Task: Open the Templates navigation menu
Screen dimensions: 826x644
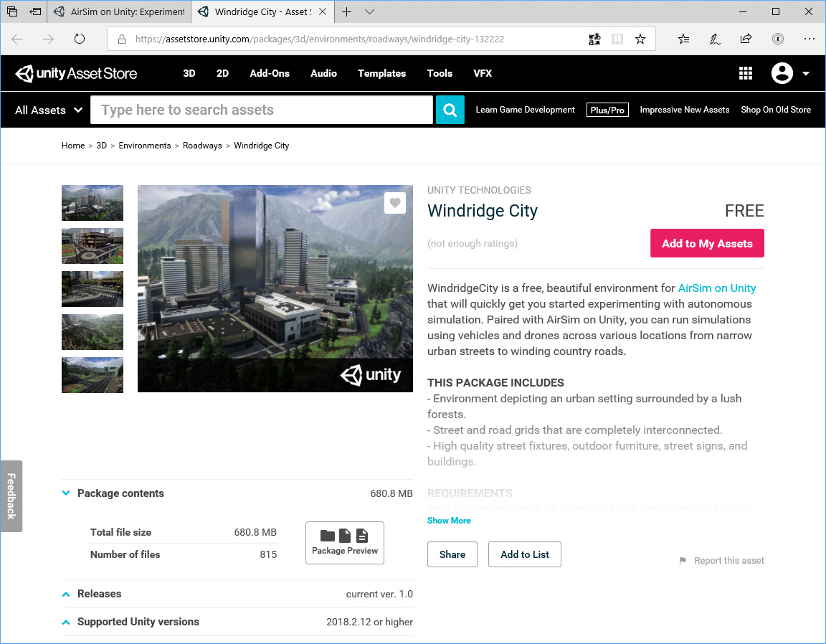Action: [x=381, y=72]
